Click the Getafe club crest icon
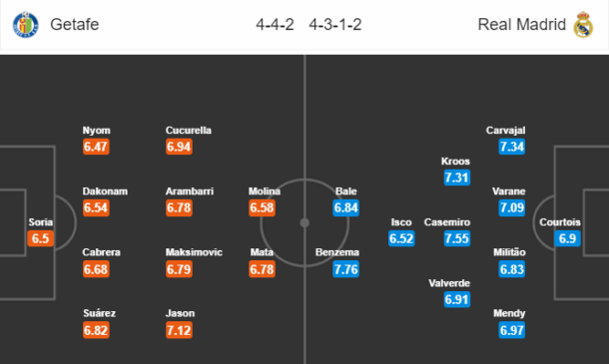Image resolution: width=609 pixels, height=364 pixels. point(26,25)
